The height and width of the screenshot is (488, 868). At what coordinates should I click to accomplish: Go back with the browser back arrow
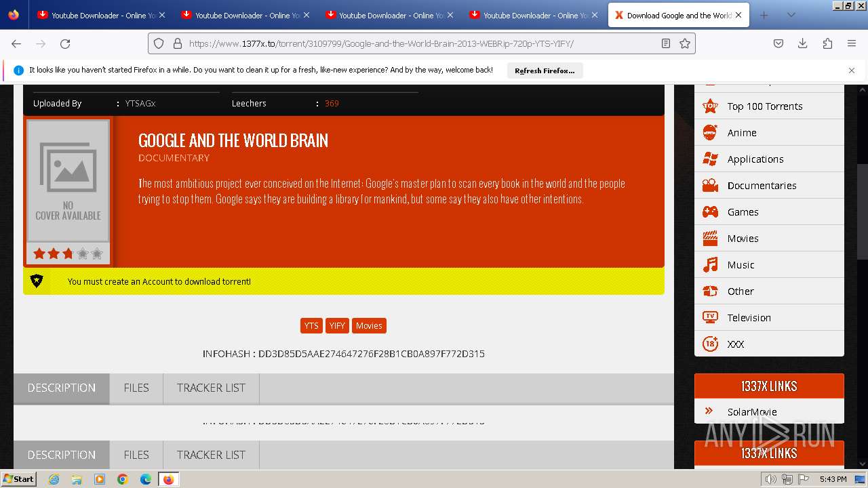point(16,43)
